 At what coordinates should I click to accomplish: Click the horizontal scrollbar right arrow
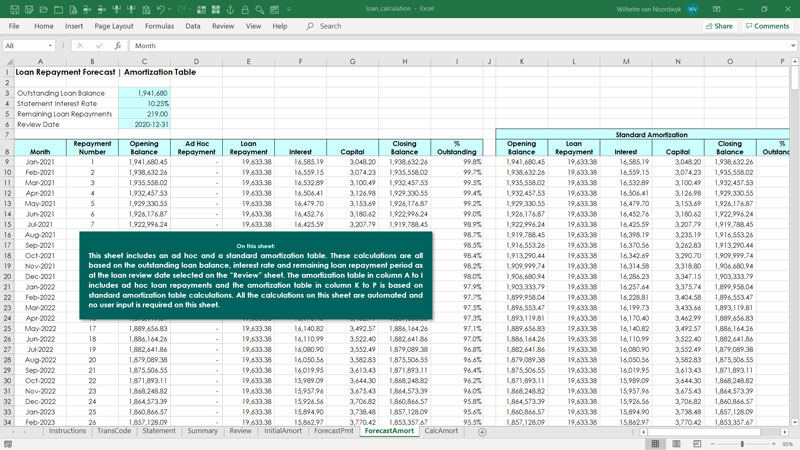[x=785, y=432]
